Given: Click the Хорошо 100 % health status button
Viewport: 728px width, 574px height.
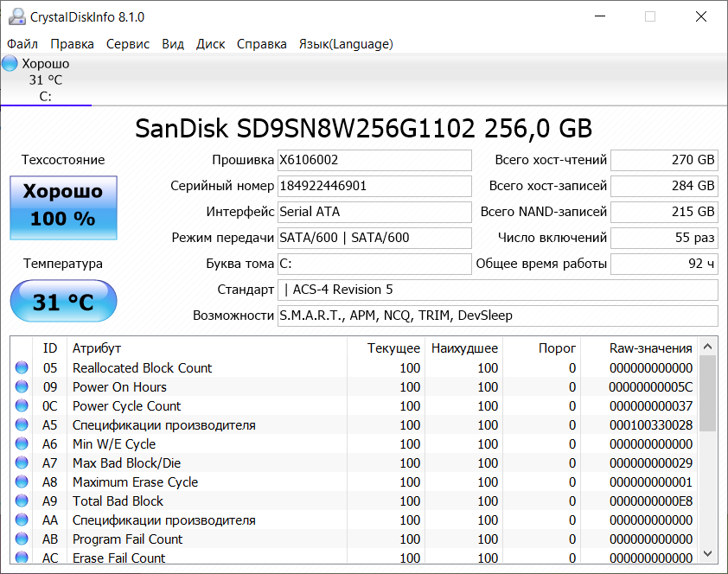Looking at the screenshot, I should (x=63, y=207).
